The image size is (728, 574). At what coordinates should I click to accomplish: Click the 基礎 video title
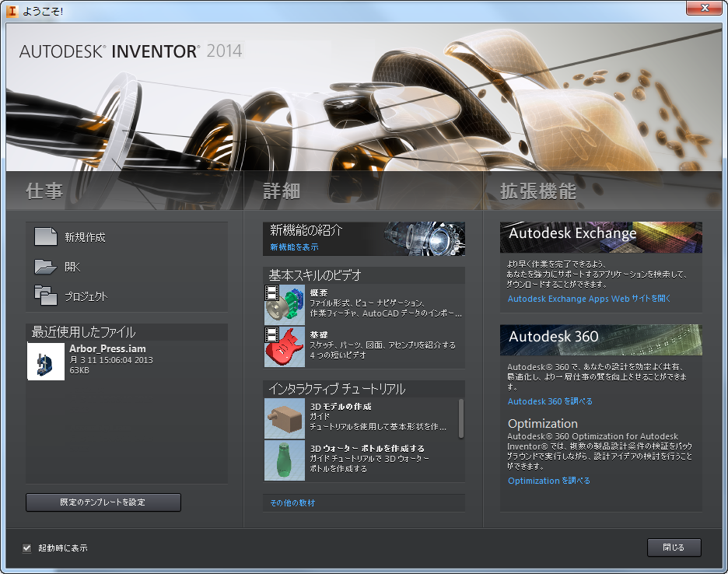pos(319,334)
